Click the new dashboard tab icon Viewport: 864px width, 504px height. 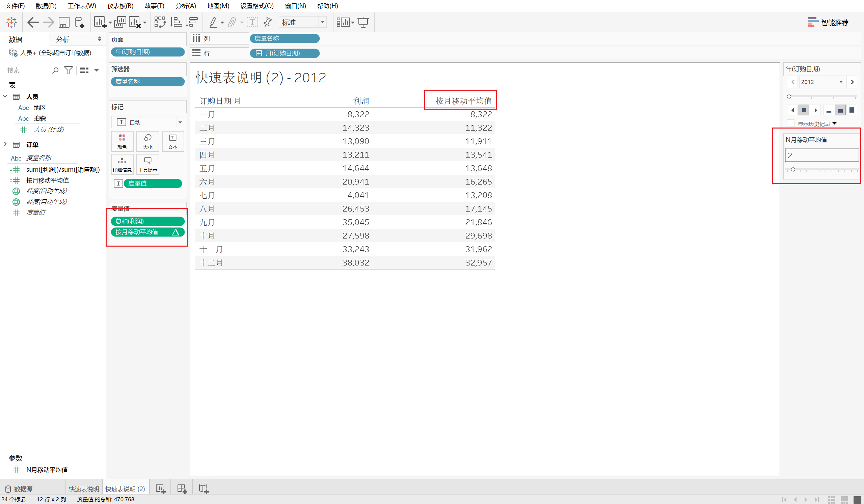pos(182,488)
